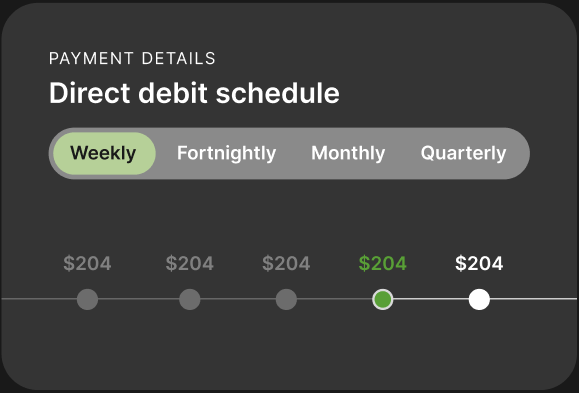Select the green current payment dot

(383, 299)
